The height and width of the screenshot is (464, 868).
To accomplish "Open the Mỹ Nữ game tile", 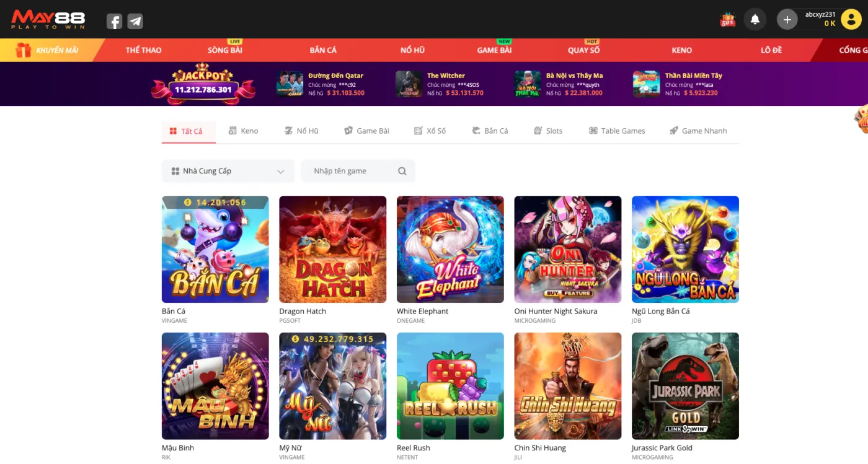I will (333, 386).
